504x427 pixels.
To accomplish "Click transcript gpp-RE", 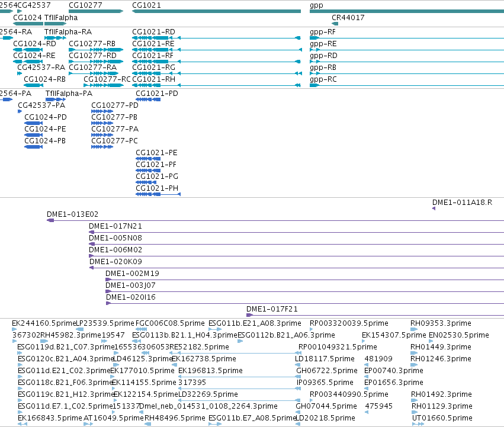I will point(323,44).
